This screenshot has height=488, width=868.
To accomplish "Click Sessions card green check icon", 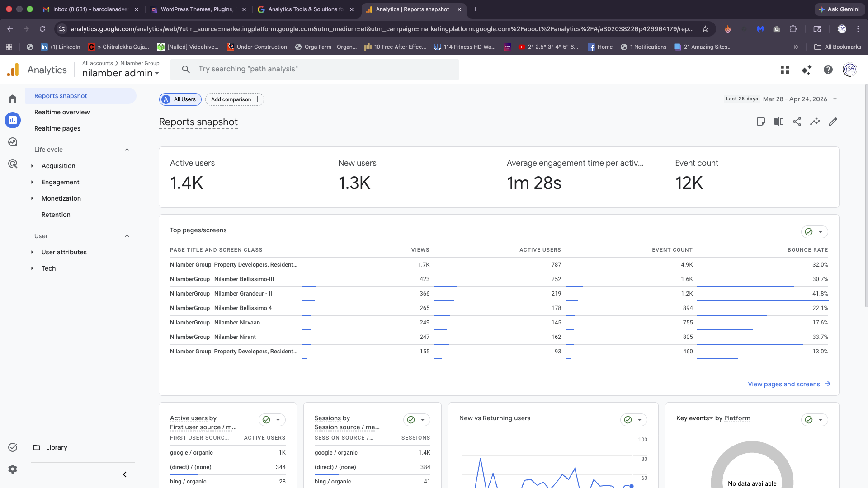I will click(x=411, y=420).
